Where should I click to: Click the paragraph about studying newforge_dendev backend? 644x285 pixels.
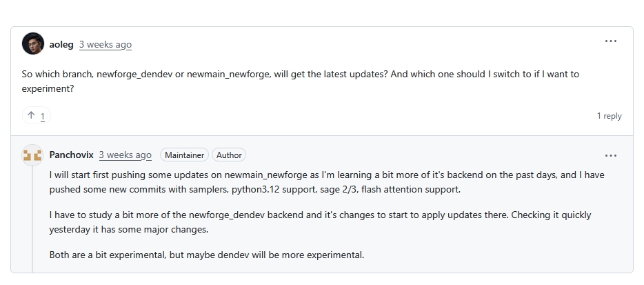point(320,222)
